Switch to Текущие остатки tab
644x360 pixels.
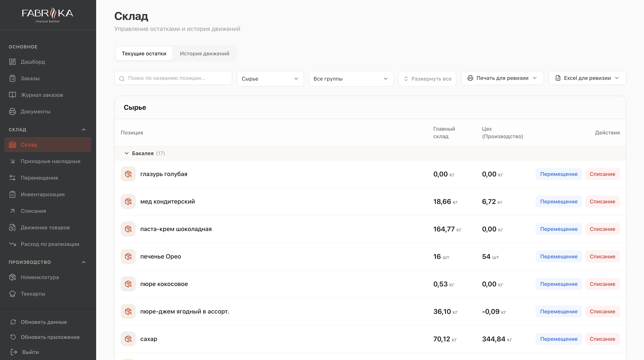tap(144, 53)
